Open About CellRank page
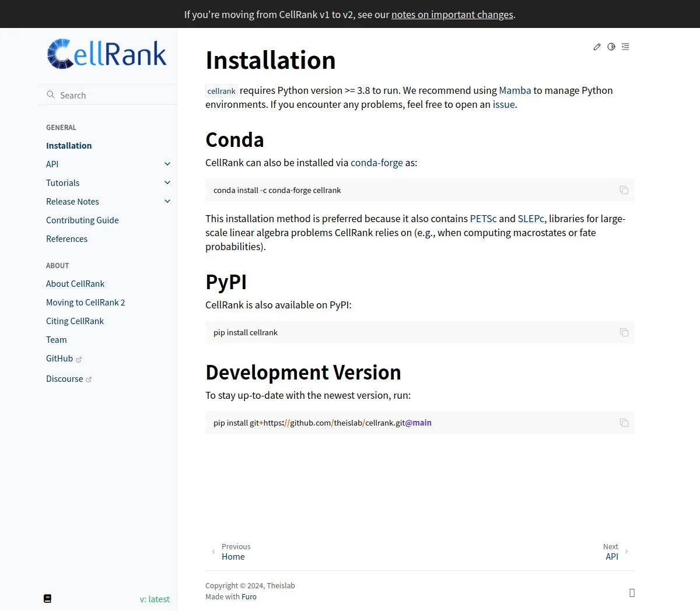The width and height of the screenshot is (700, 611). pyautogui.click(x=75, y=284)
